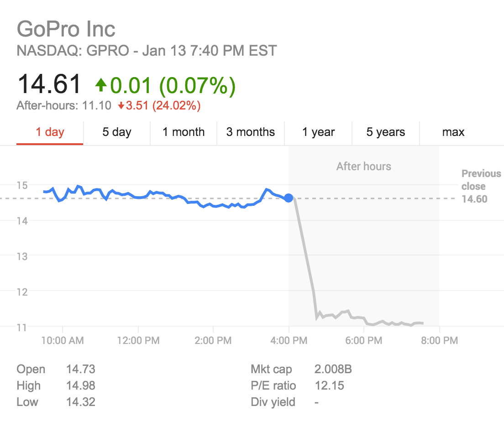Show the max time range
Image resolution: width=504 pixels, height=427 pixels.
coord(453,132)
